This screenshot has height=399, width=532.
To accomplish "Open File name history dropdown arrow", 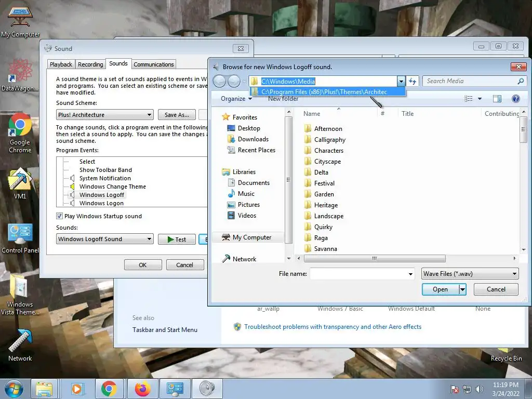I will [410, 274].
